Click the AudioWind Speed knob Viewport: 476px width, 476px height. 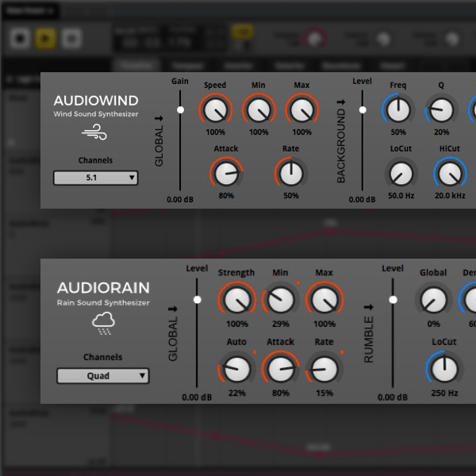coord(216,110)
